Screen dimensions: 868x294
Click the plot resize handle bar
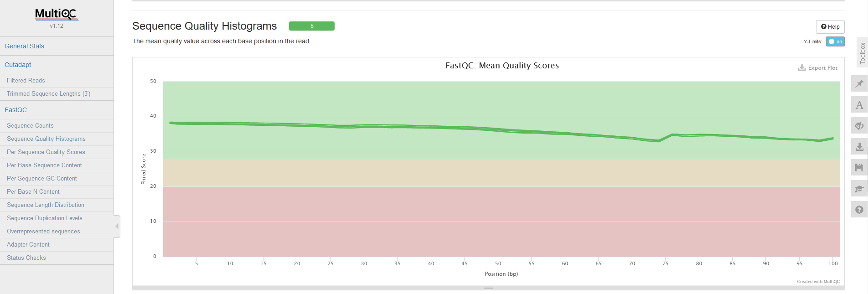(x=488, y=288)
